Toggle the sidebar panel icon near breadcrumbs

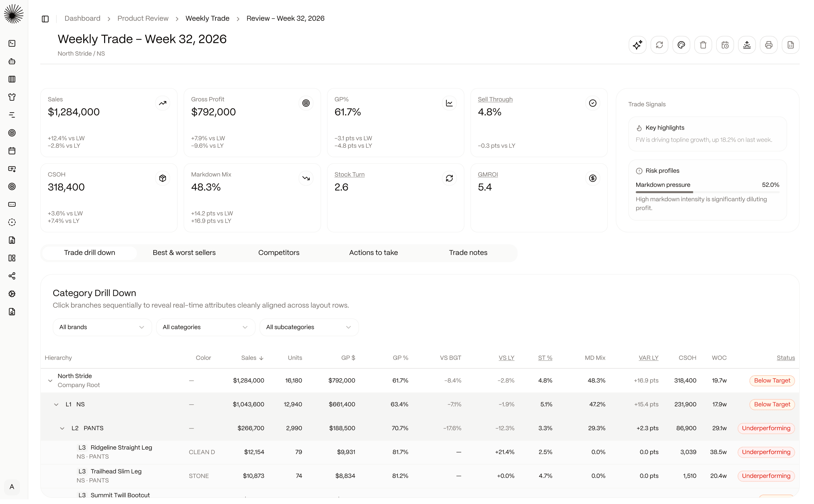tap(45, 19)
